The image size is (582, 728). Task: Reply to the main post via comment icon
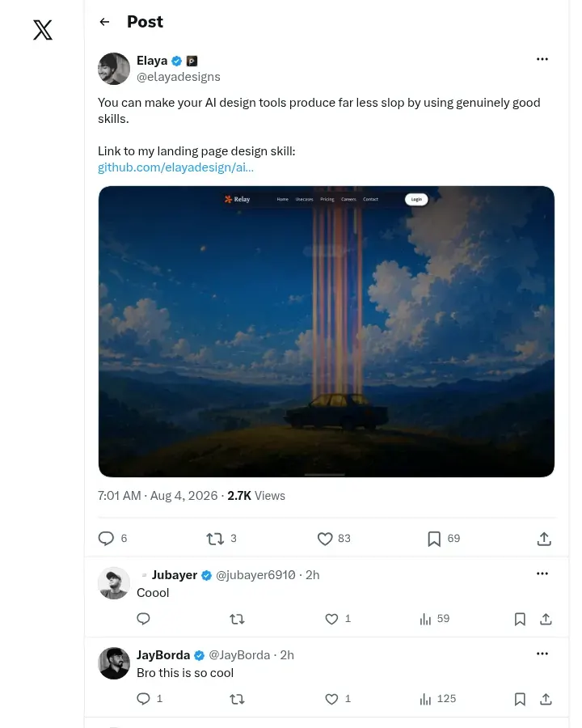point(106,539)
